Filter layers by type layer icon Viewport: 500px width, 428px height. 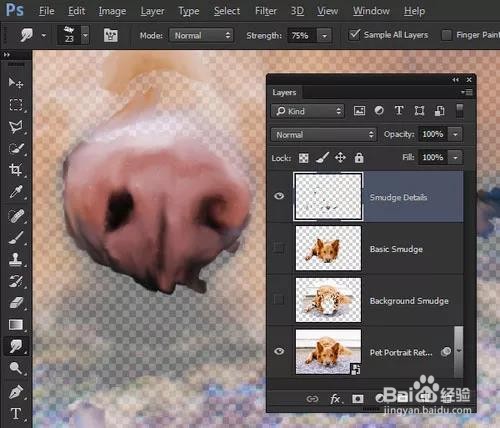(399, 111)
